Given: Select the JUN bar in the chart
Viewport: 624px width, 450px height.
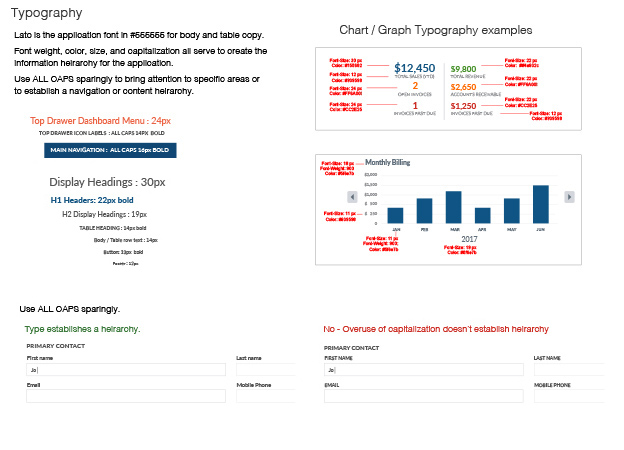Looking at the screenshot, I should point(541,204).
